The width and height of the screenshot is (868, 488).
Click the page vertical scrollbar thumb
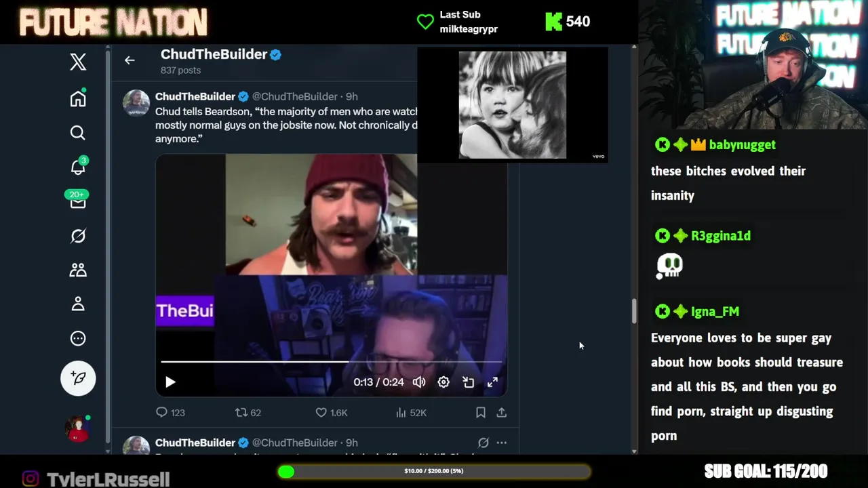pos(634,311)
